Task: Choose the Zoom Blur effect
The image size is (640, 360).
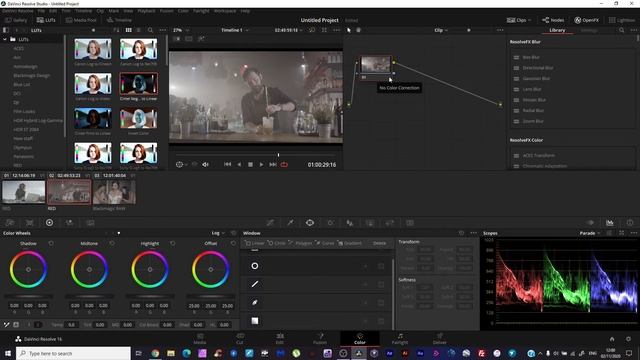Action: (x=533, y=121)
